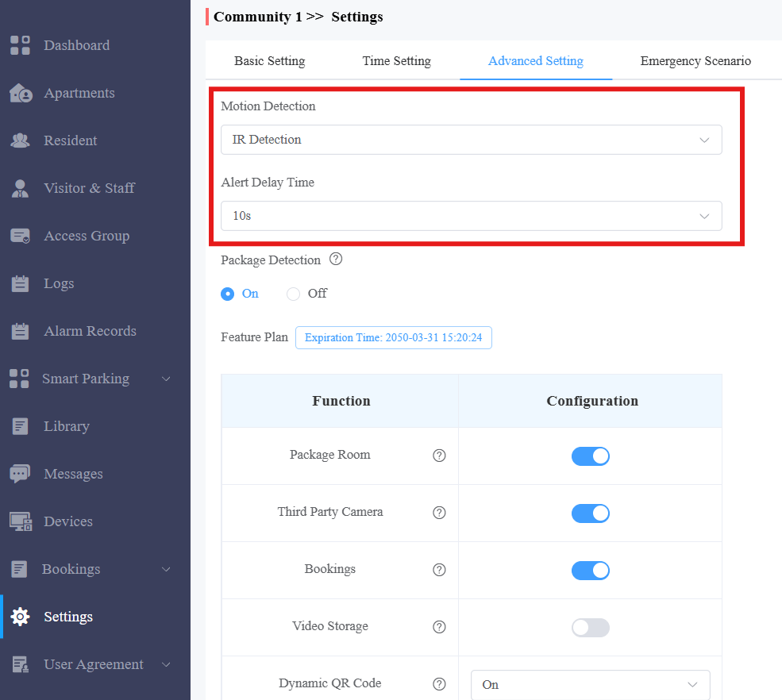Open Library from the sidebar
Image resolution: width=782 pixels, height=700 pixels.
tap(67, 426)
